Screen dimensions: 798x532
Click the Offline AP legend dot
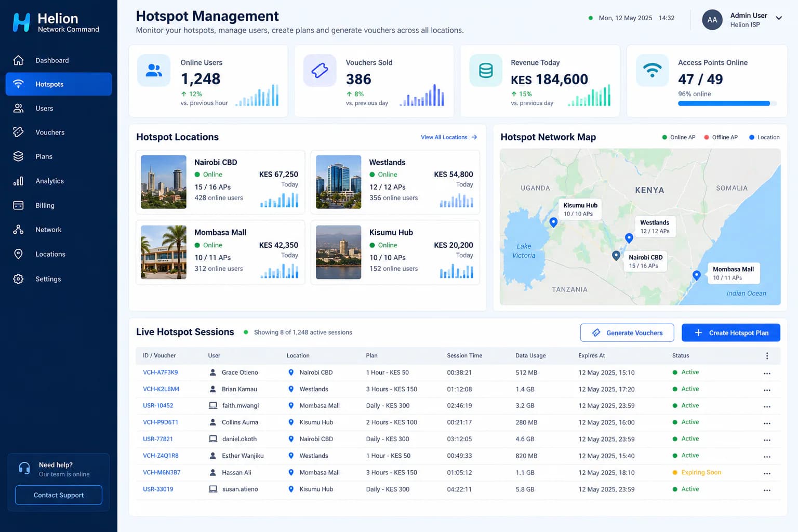point(707,137)
